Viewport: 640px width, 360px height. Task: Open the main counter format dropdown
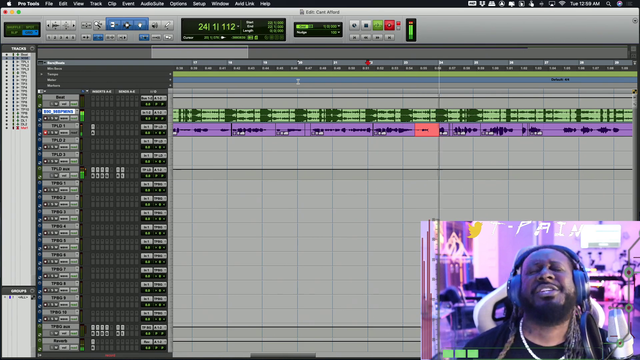pos(238,27)
